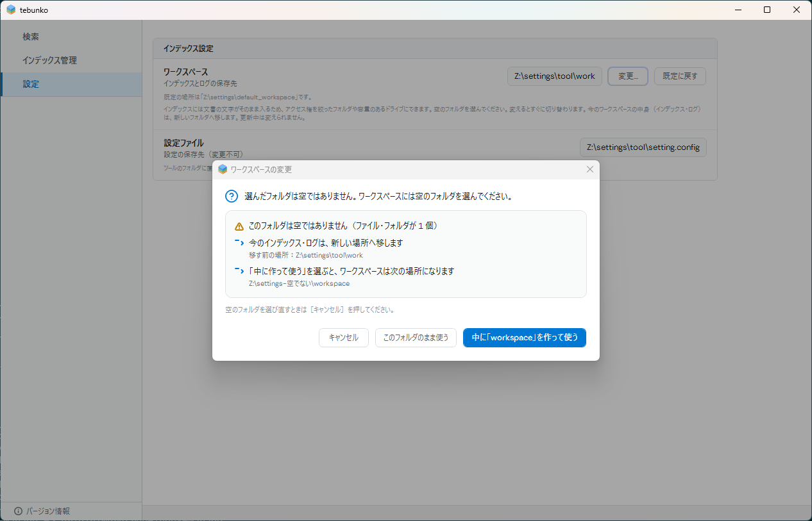This screenshot has width=812, height=521.
Task: Maximize the tebunko window
Action: click(767, 10)
